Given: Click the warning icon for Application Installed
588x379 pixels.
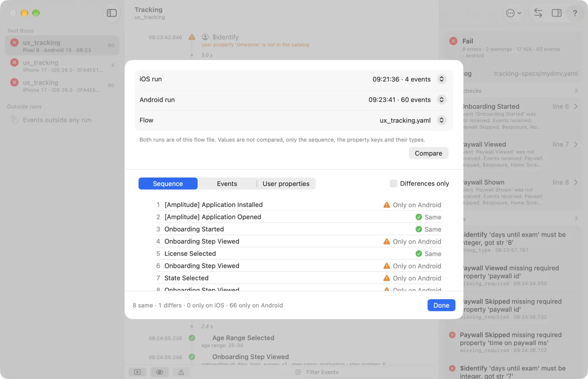Looking at the screenshot, I should [x=387, y=205].
